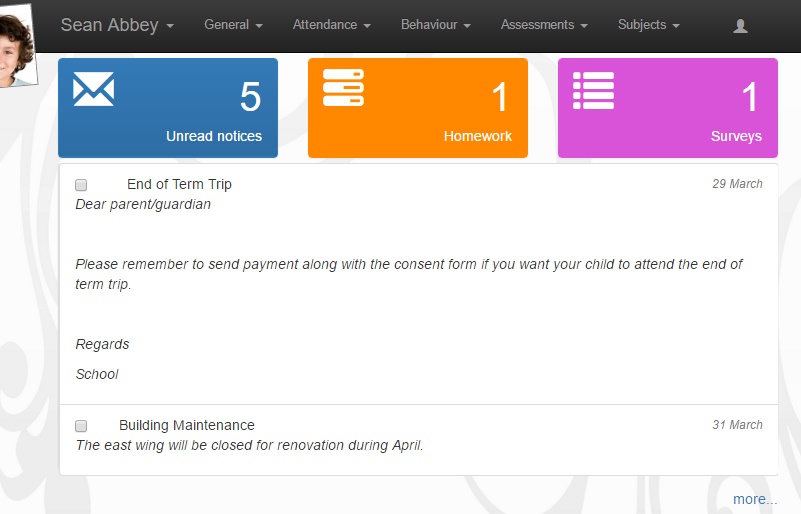This screenshot has height=514, width=801.
Task: Open the Assessments menu
Action: tap(544, 25)
